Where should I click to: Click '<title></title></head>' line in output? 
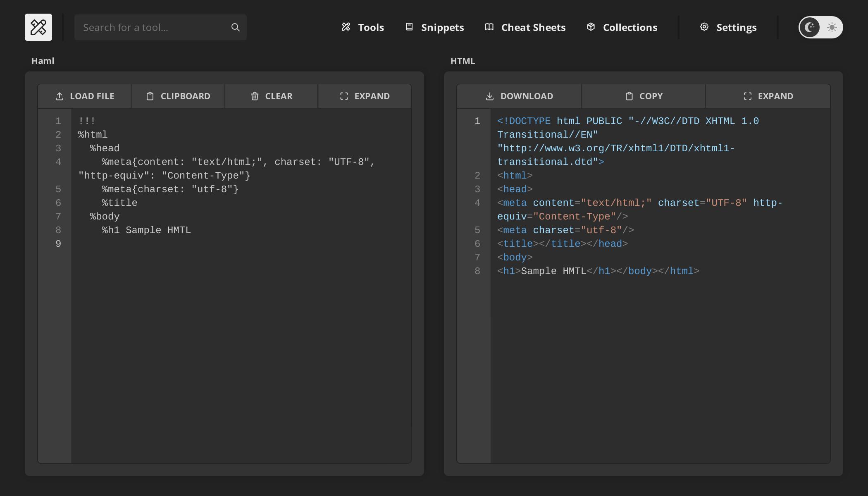563,244
